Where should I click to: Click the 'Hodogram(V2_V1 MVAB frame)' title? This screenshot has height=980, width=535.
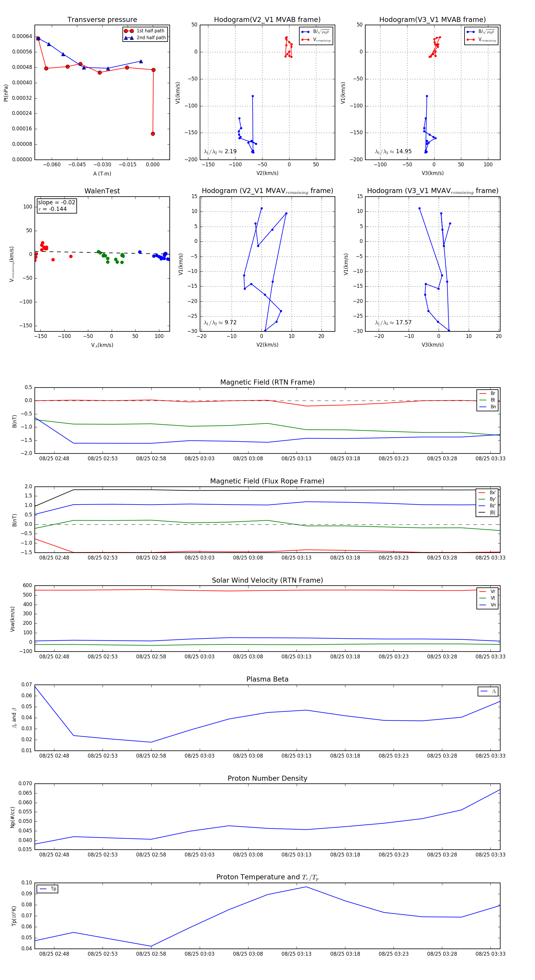[267, 19]
